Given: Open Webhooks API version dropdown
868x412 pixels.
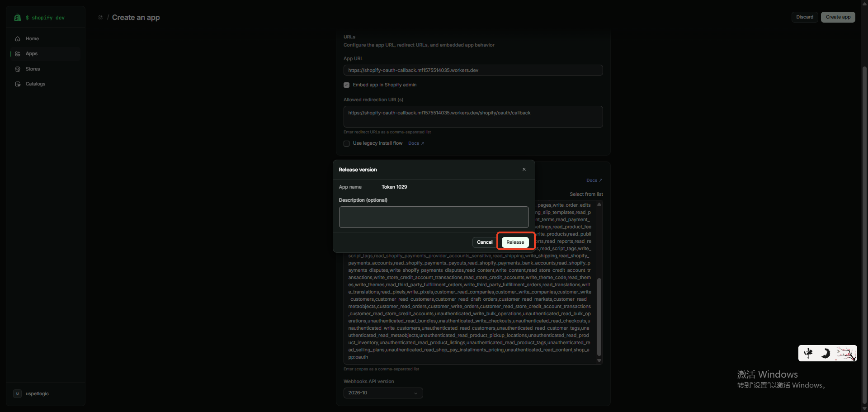Looking at the screenshot, I should [x=383, y=393].
